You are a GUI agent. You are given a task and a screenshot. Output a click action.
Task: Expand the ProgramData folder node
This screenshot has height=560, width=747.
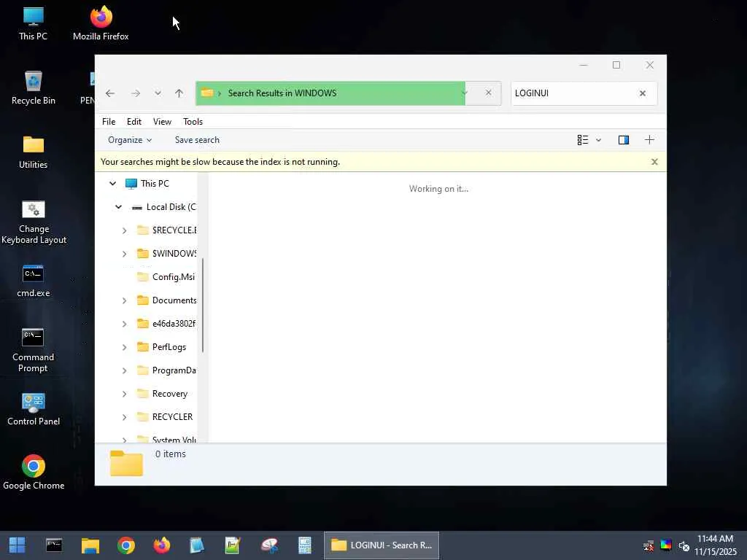pos(124,370)
